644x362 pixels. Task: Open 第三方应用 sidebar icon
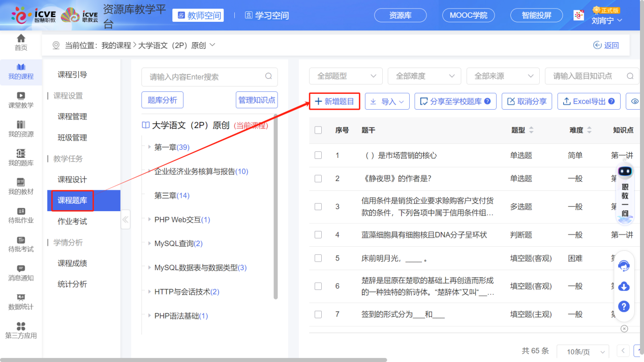(21, 330)
